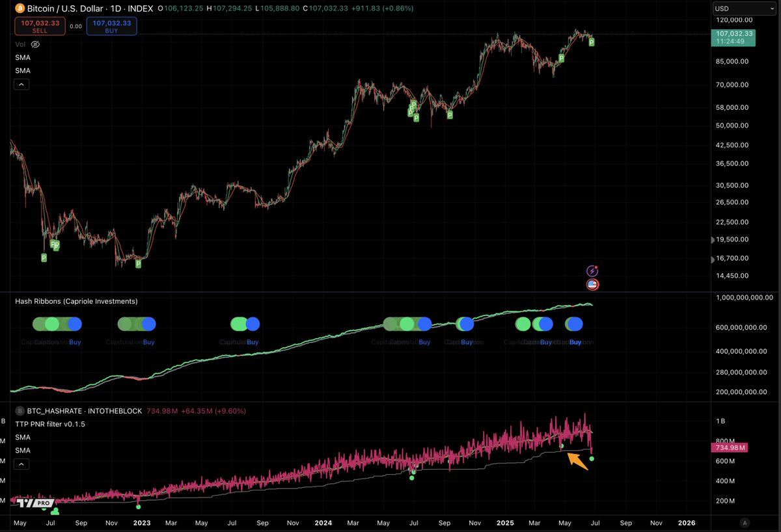Viewport: 781px width, 532px height.
Task: Open the USD currency dropdown
Action: (x=746, y=8)
